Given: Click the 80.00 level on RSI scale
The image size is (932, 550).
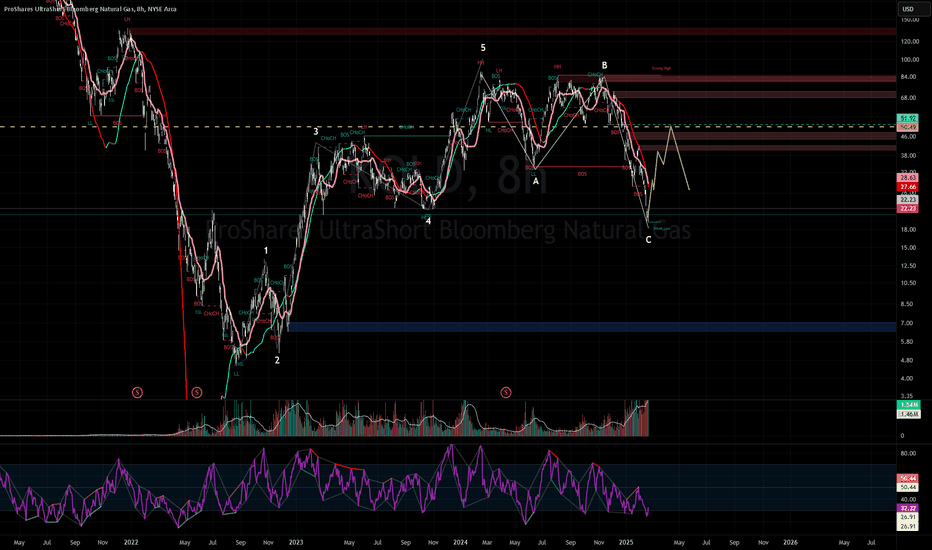Looking at the screenshot, I should [908, 453].
